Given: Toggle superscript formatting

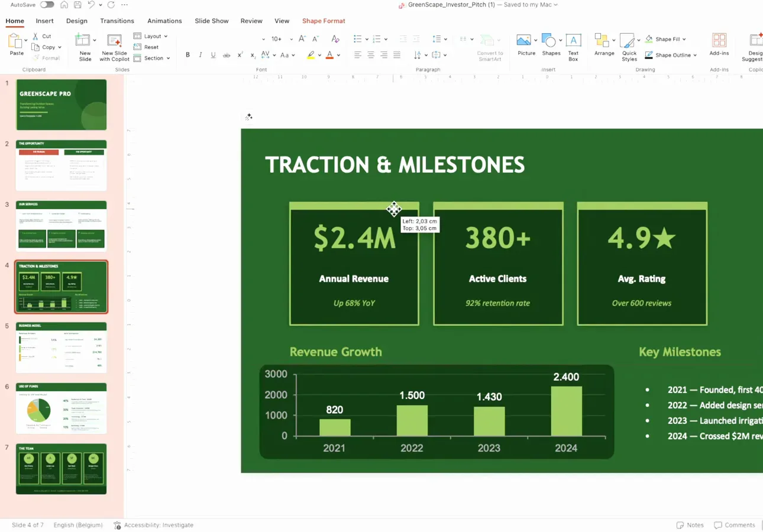Looking at the screenshot, I should (240, 55).
